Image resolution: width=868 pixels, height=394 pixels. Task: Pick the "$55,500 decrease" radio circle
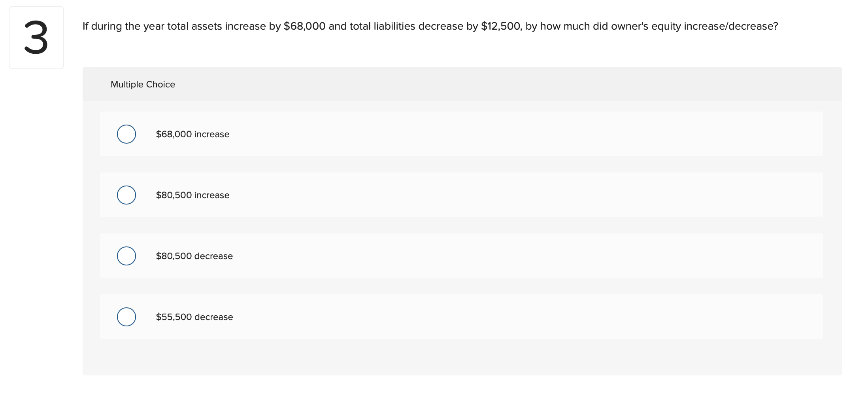[126, 317]
